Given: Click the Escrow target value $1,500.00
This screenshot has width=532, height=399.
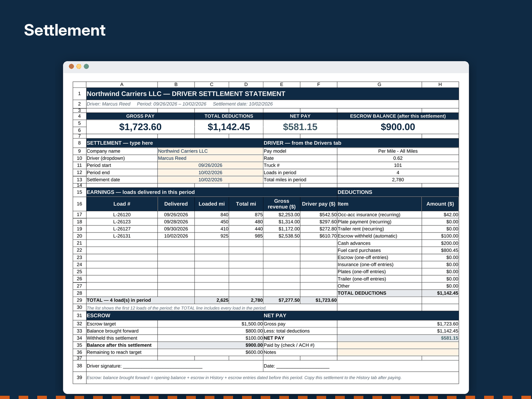Looking at the screenshot, I should pos(210,324).
